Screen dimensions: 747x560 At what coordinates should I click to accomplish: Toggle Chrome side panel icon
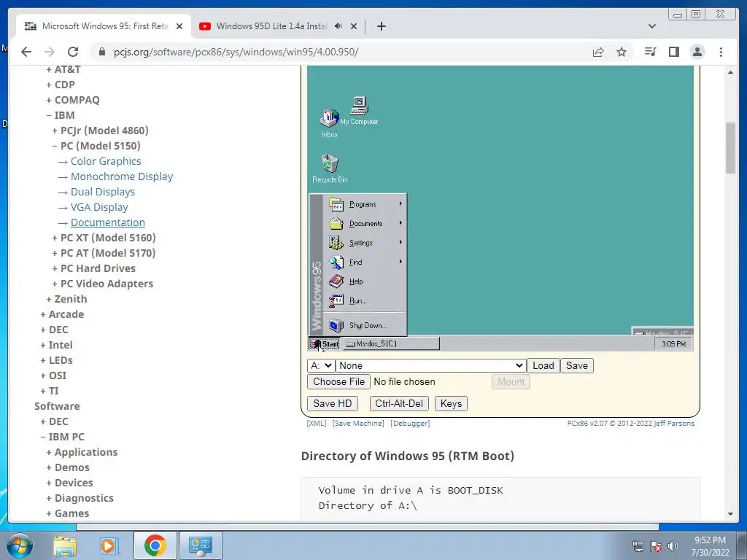point(673,52)
